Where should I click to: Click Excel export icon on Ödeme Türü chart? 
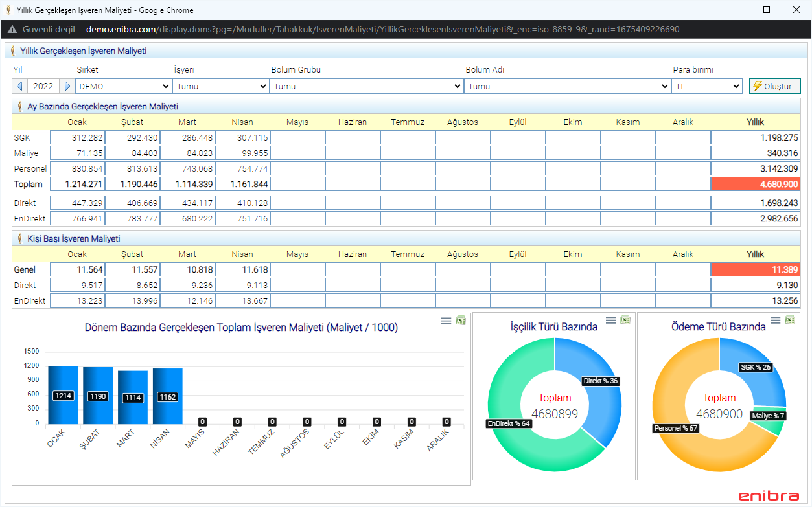(x=790, y=320)
